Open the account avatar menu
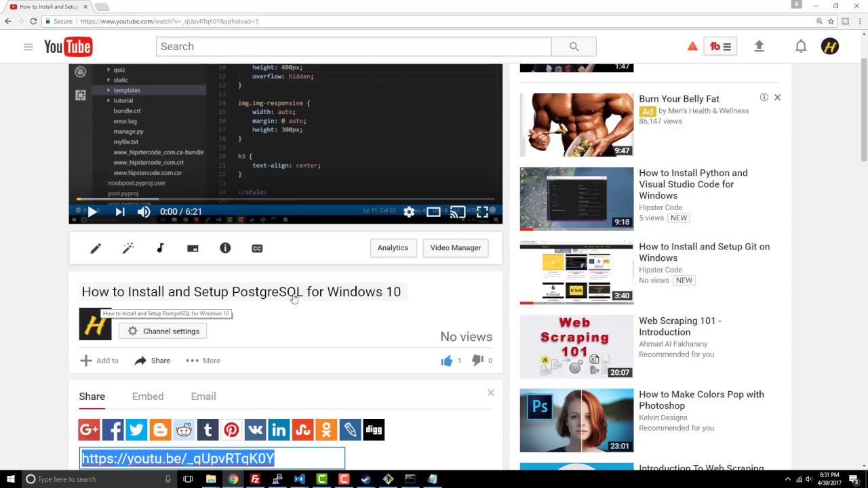 coord(830,47)
